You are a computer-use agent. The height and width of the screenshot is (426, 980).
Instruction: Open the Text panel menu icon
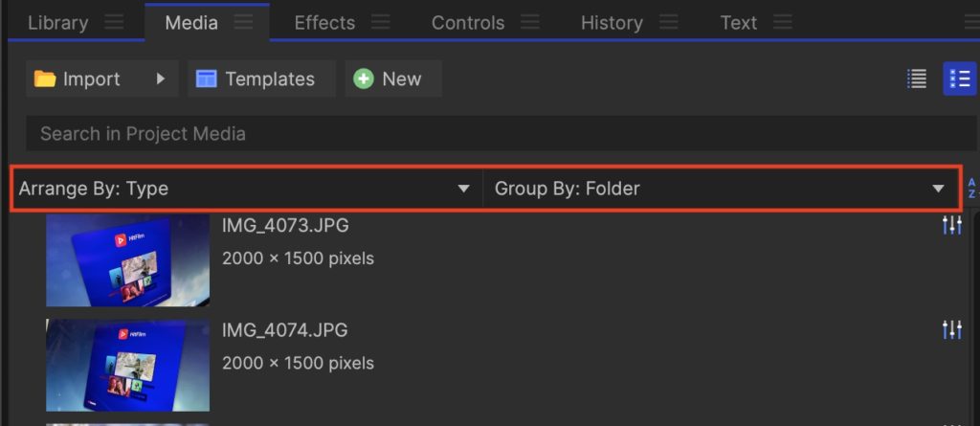[782, 23]
